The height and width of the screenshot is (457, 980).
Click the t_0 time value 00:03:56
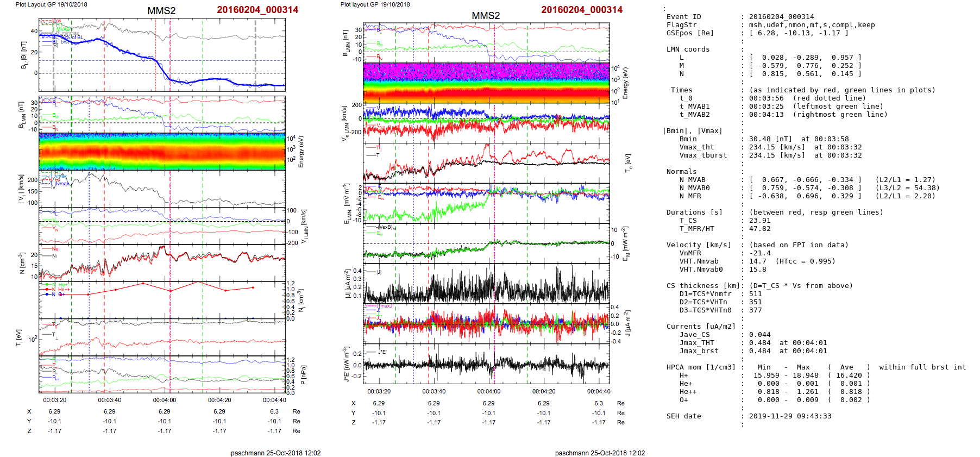point(766,98)
